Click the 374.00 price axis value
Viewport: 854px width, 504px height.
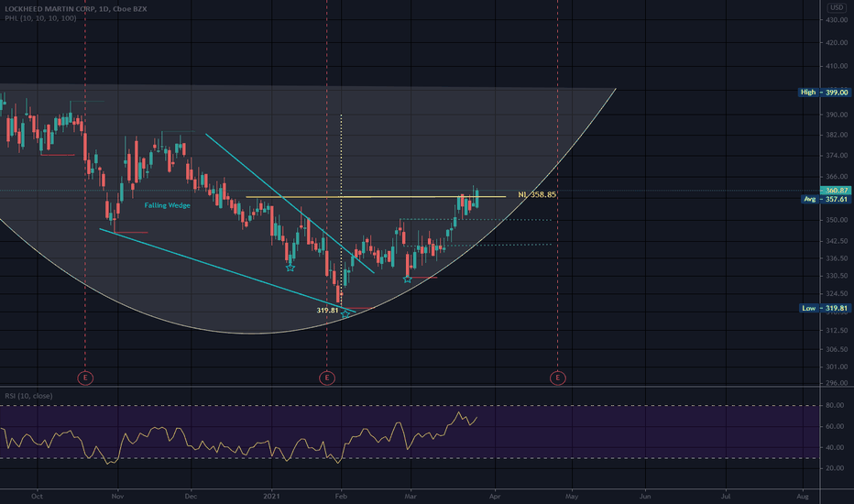point(837,155)
